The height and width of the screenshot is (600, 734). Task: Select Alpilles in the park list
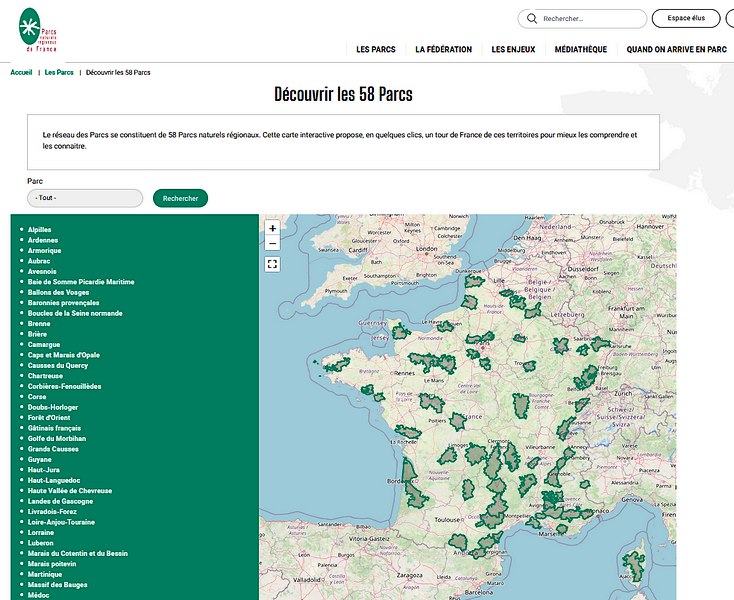pos(39,230)
